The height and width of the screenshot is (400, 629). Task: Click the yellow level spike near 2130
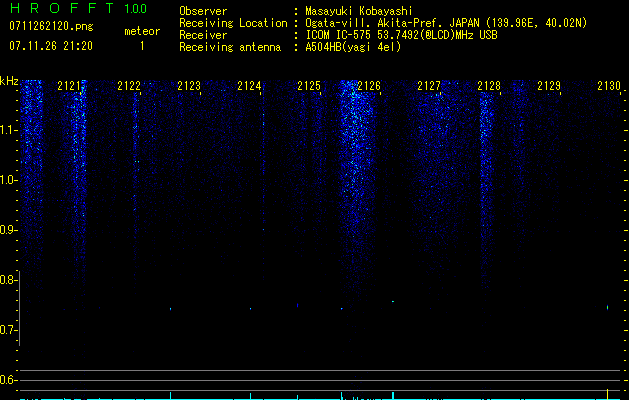click(x=607, y=394)
